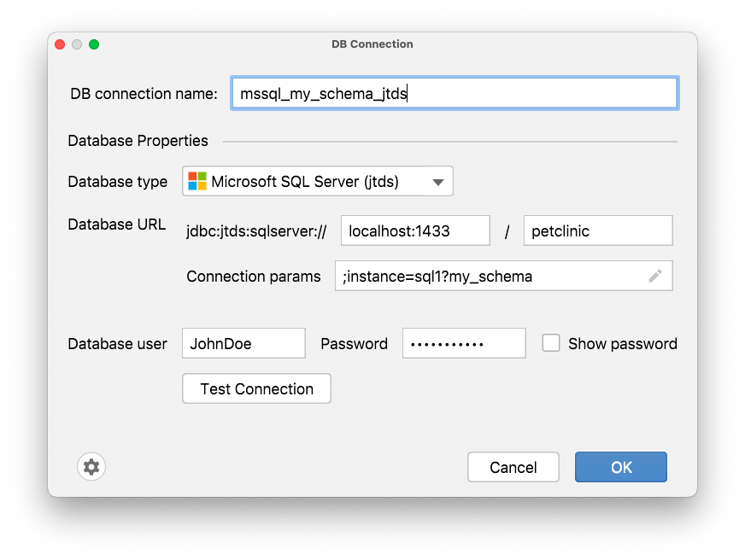Click the Microsoft SQL Server logo icon
745x560 pixels.
197,180
